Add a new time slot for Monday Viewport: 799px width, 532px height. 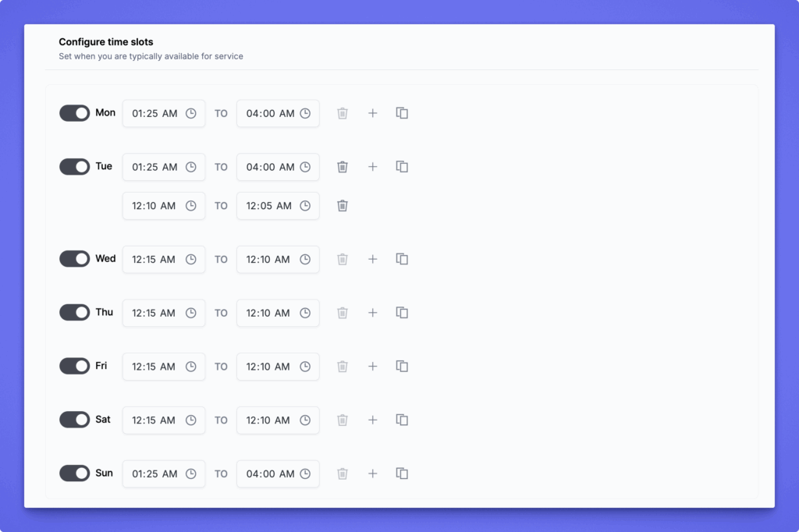pos(372,113)
